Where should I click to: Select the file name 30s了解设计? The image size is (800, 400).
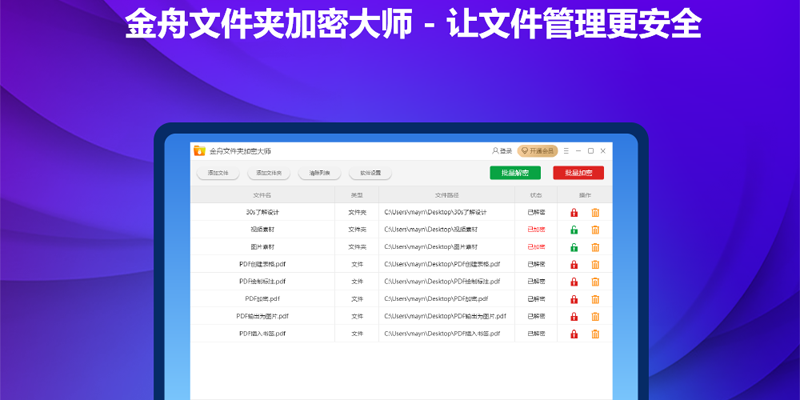[262, 212]
